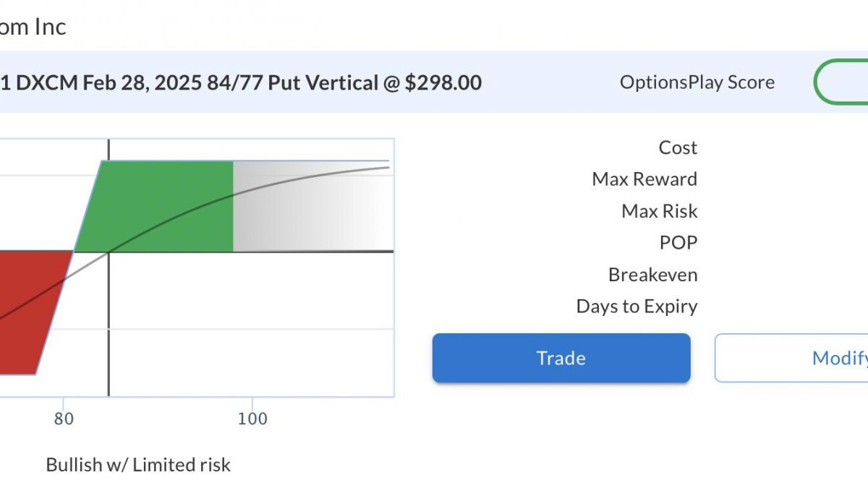
Task: Click the Max Reward row label
Action: pyautogui.click(x=644, y=179)
